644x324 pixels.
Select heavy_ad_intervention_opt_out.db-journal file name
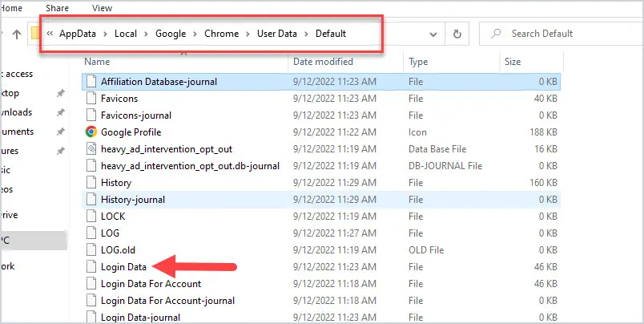tap(190, 166)
